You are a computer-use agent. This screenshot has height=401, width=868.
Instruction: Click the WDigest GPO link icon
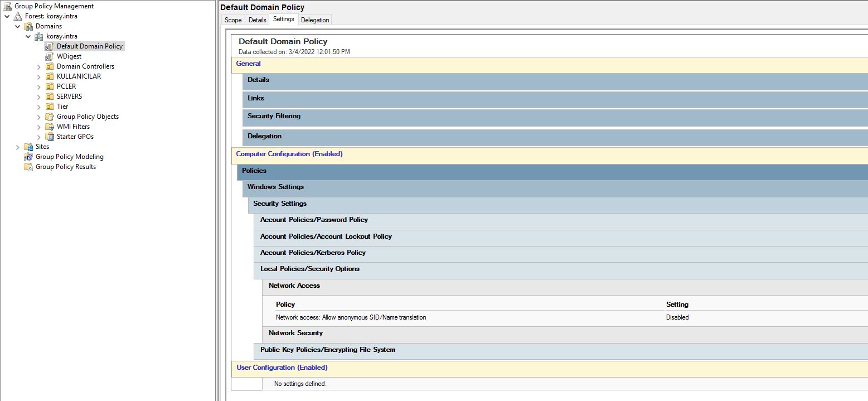tap(49, 56)
